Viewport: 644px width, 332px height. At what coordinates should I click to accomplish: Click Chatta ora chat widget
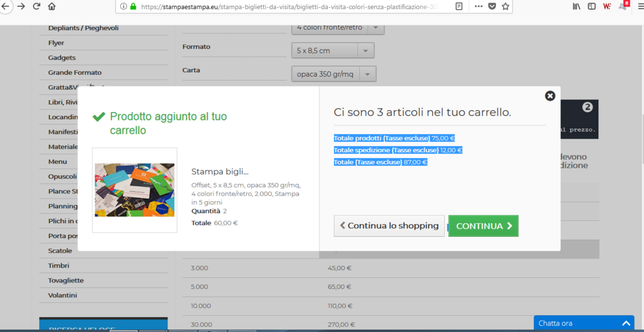click(583, 324)
